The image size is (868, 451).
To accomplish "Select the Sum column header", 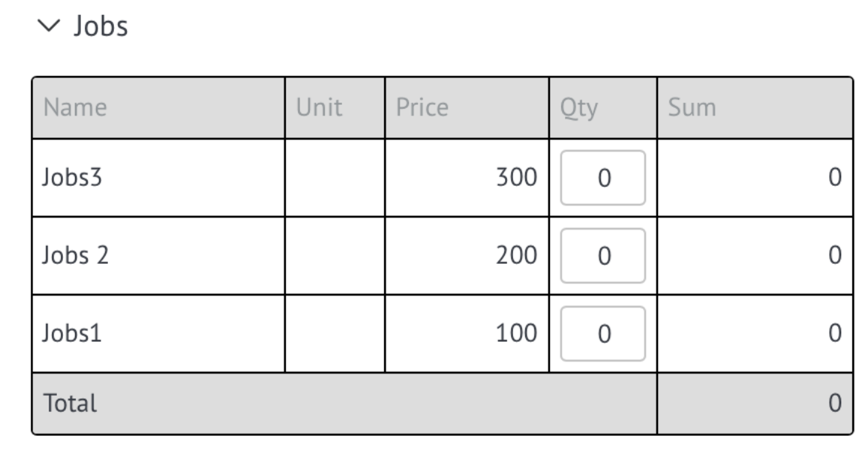I will click(755, 108).
